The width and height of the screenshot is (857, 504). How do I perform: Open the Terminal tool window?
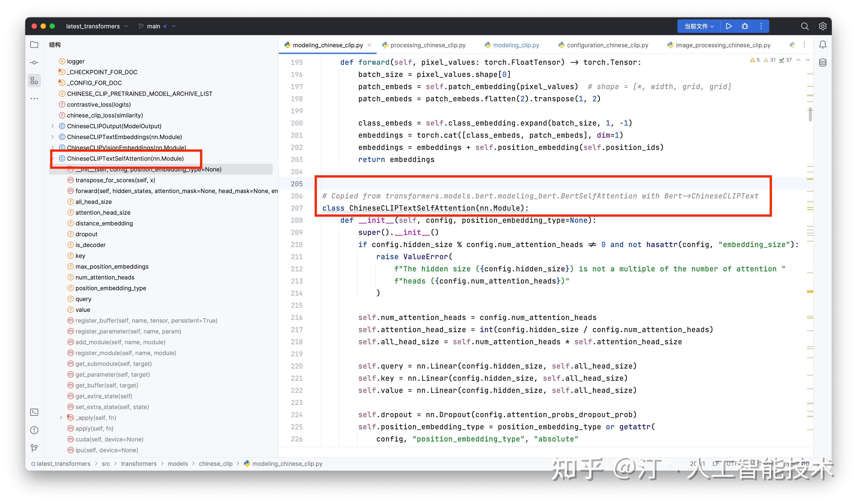(x=34, y=412)
